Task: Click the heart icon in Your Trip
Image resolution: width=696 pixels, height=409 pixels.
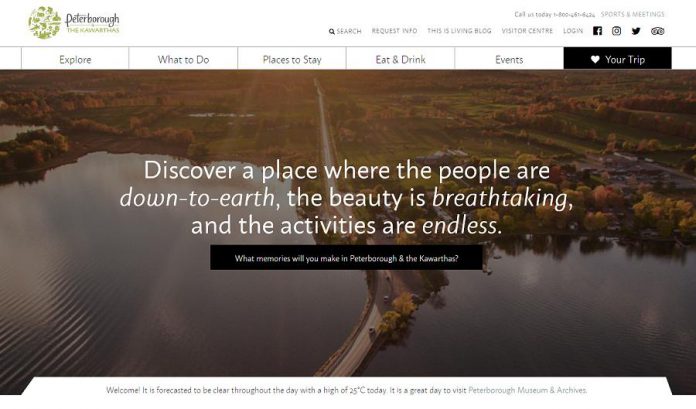Action: tap(595, 60)
